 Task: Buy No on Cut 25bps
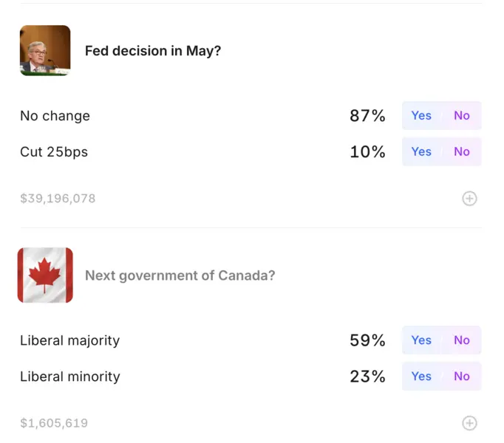462,152
